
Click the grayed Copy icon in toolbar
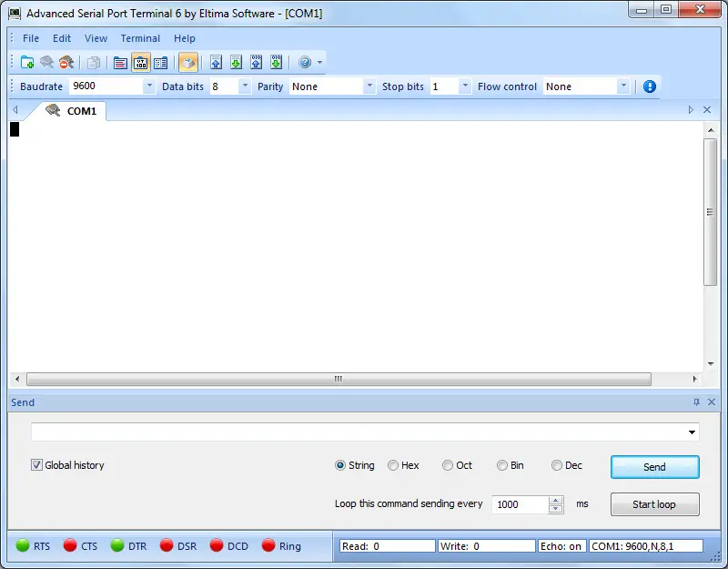click(x=94, y=62)
